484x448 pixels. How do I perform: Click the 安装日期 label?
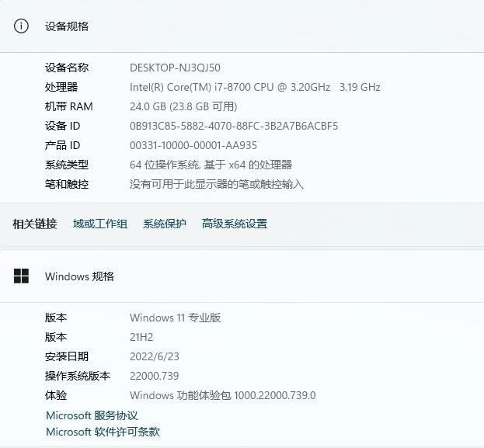pos(67,356)
